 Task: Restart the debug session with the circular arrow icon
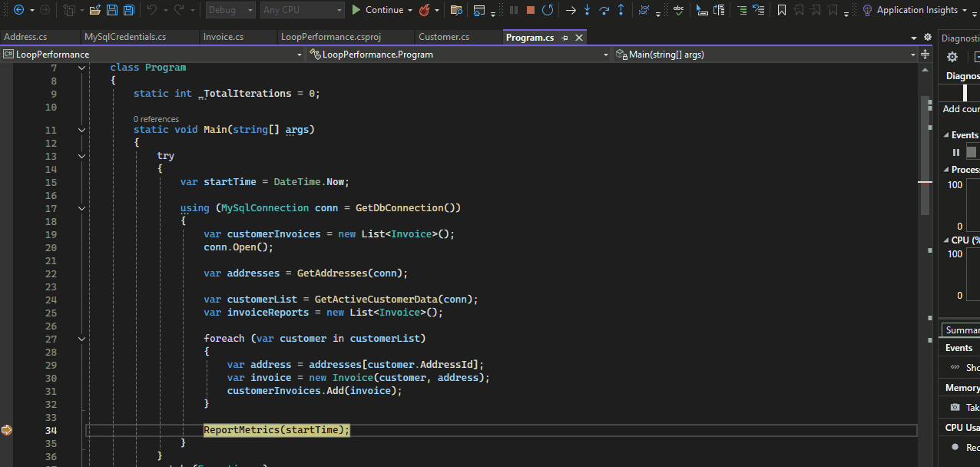[548, 10]
